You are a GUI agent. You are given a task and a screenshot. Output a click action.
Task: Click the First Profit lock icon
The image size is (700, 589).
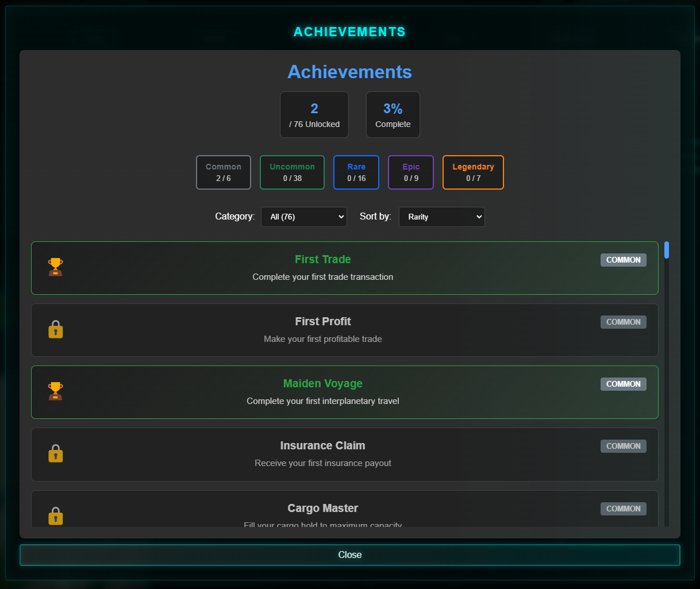click(x=55, y=329)
